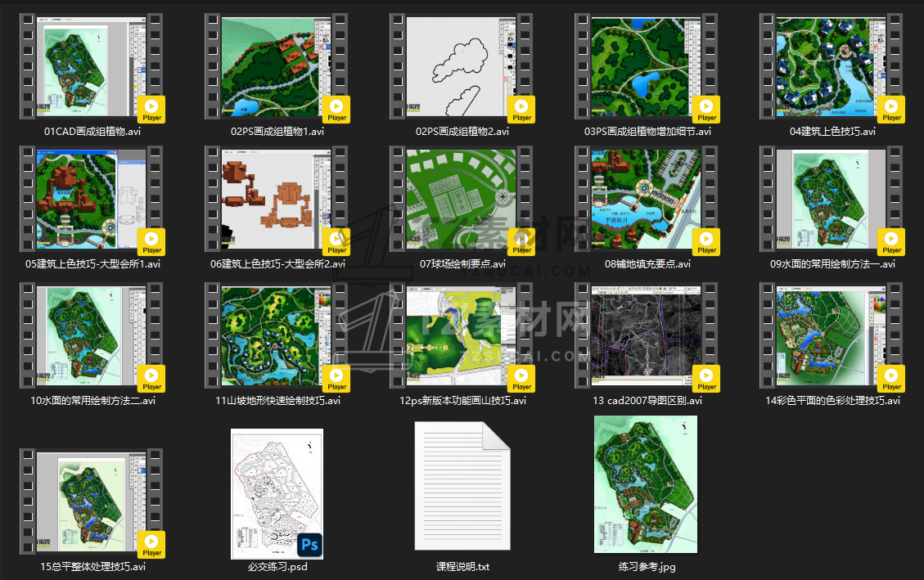Image resolution: width=924 pixels, height=580 pixels.
Task: Click the file name 10水面的常用绘制方法二.avi
Action: [92, 400]
